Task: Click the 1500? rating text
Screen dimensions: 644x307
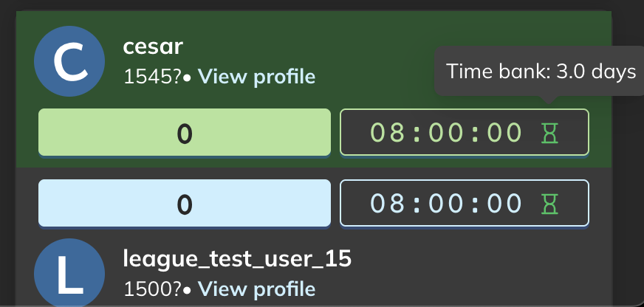Action: point(151,289)
